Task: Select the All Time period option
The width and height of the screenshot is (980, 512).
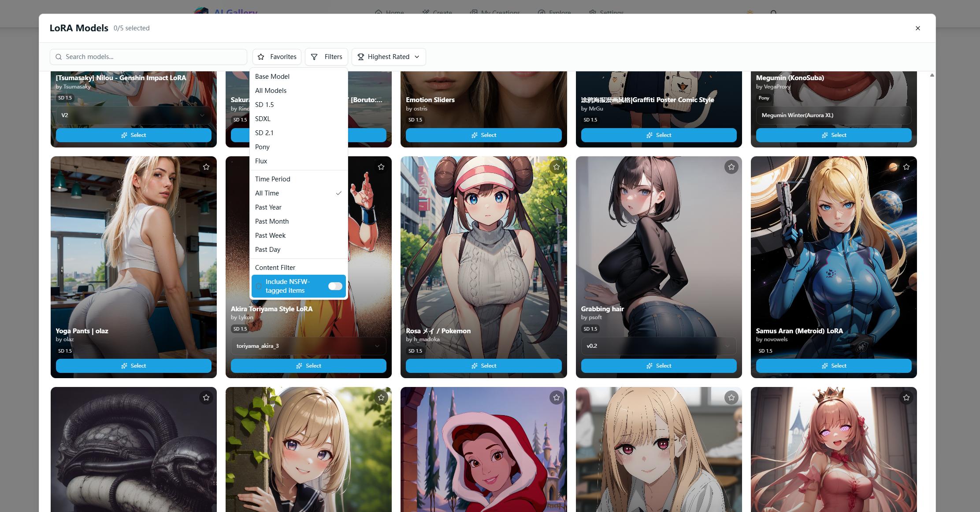Action: [x=298, y=193]
